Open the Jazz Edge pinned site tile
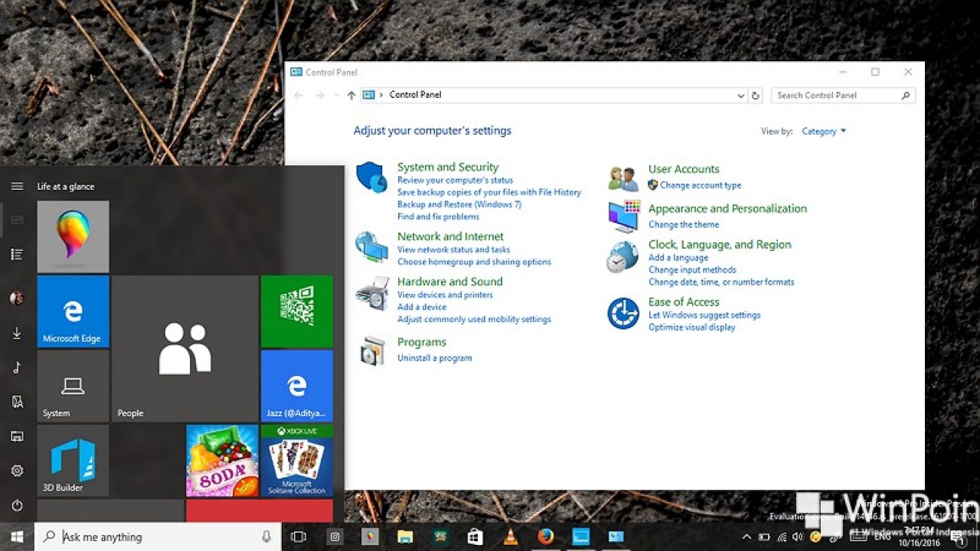 pyautogui.click(x=297, y=386)
